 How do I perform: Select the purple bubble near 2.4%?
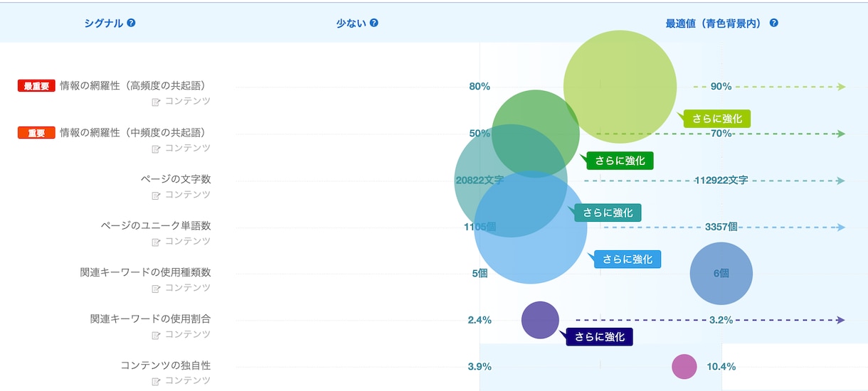click(x=540, y=320)
